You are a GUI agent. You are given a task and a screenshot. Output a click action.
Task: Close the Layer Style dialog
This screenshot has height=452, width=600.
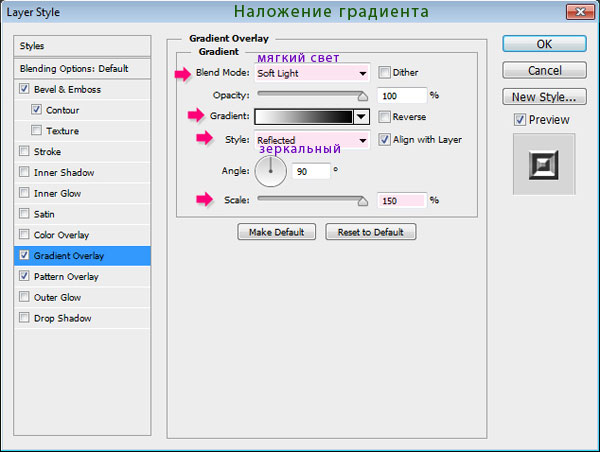tap(580, 12)
